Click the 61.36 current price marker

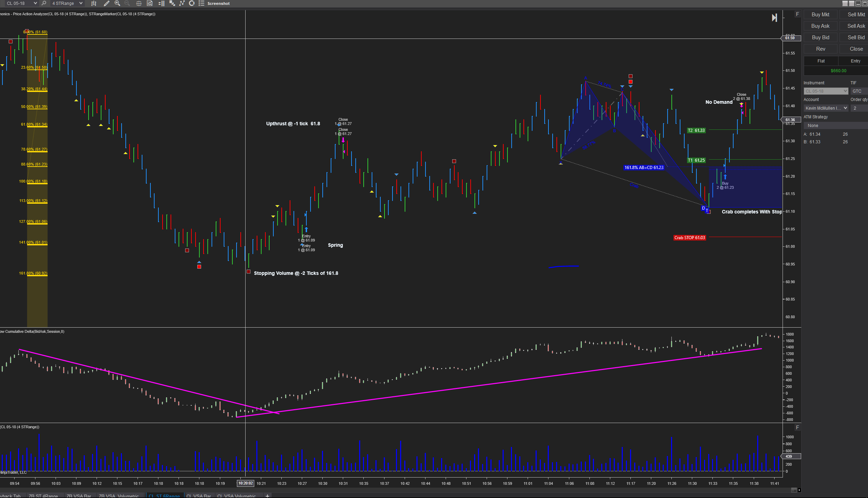point(790,120)
